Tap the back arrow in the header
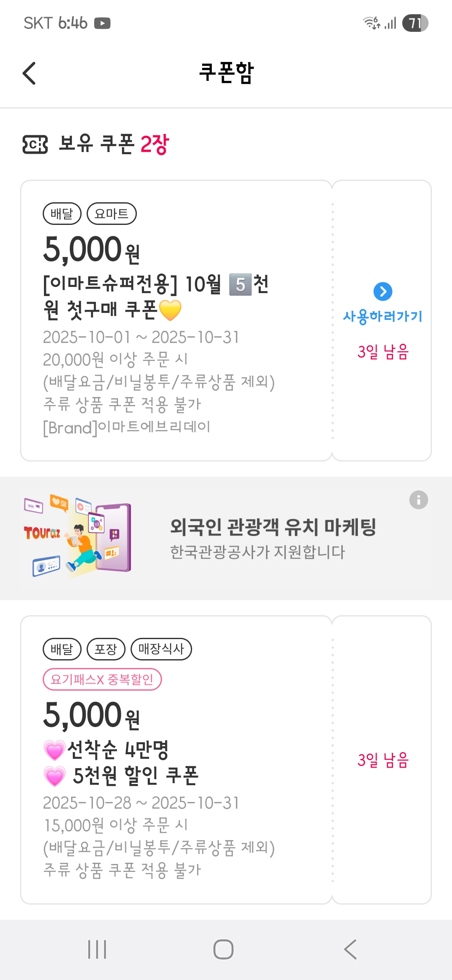The width and height of the screenshot is (452, 980). pos(29,73)
